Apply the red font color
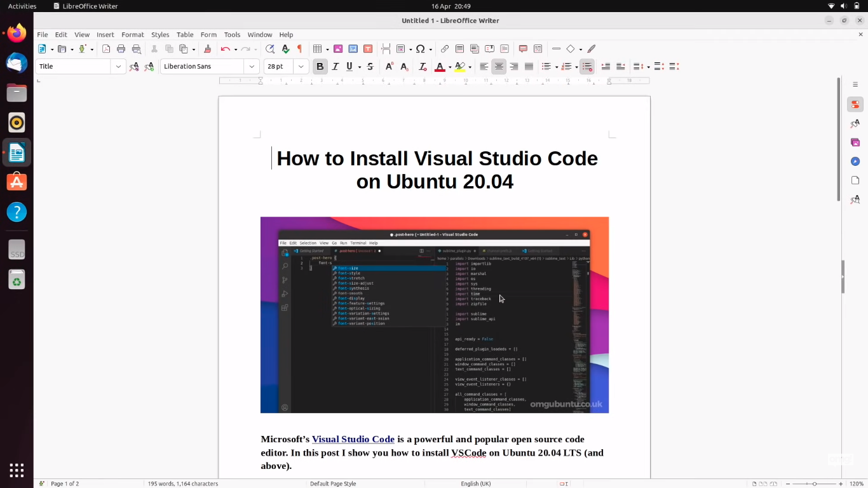 click(440, 67)
